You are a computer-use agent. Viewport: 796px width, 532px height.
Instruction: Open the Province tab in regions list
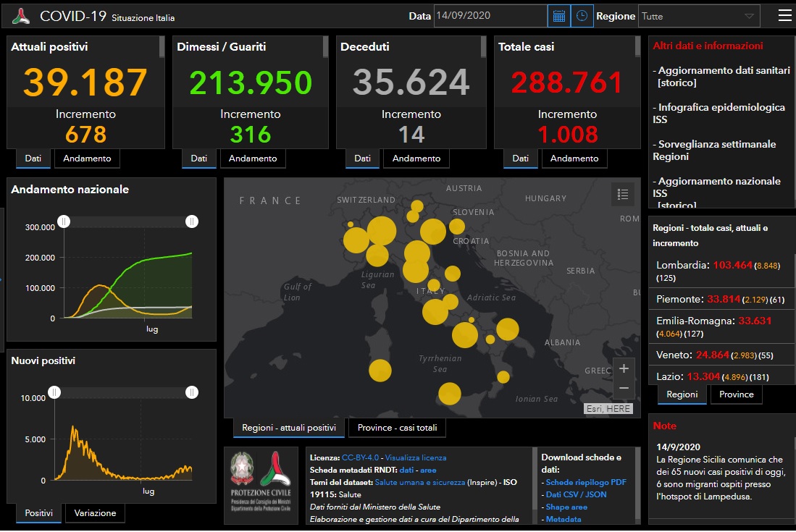pos(737,394)
